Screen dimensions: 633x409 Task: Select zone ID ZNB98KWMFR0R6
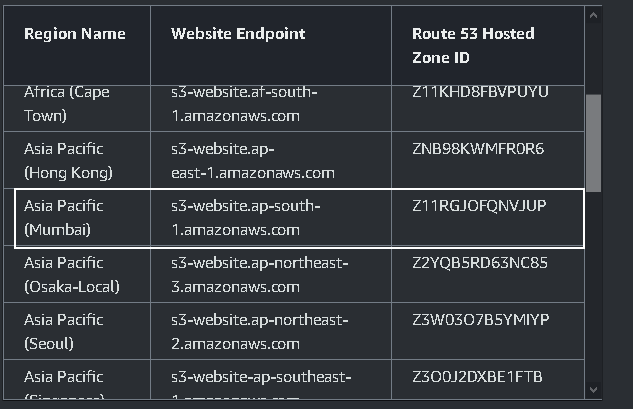pyautogui.click(x=478, y=149)
